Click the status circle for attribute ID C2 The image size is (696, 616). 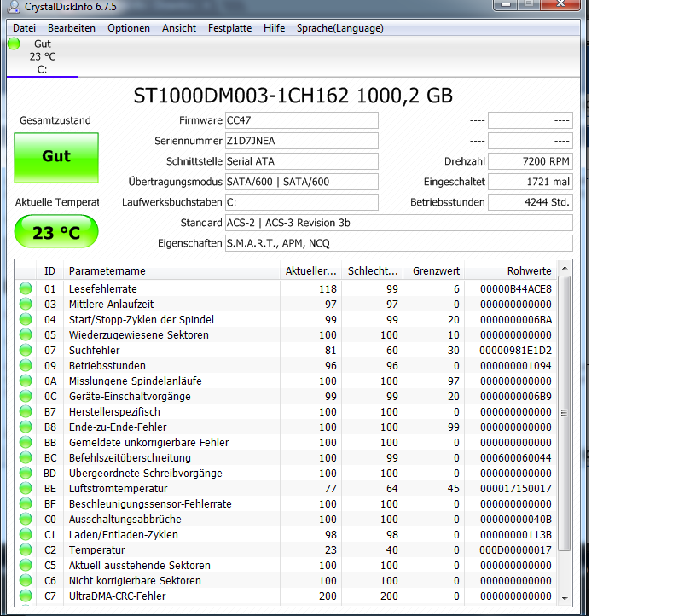tap(26, 549)
